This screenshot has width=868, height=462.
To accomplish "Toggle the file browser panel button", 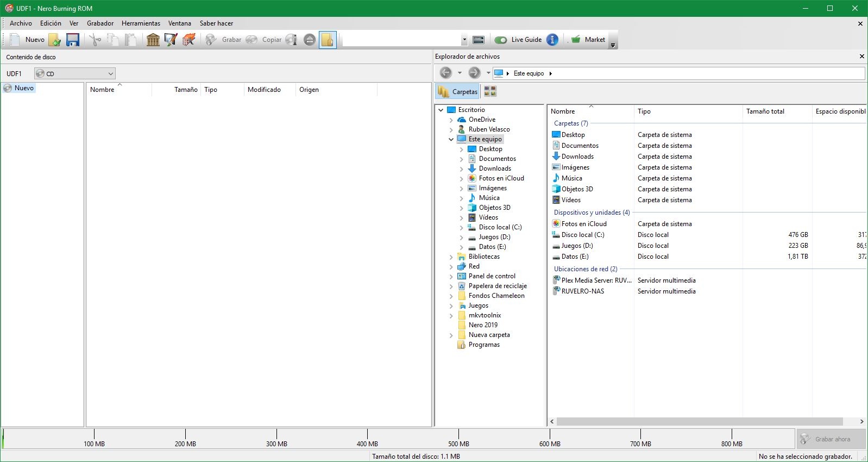I will click(x=328, y=40).
